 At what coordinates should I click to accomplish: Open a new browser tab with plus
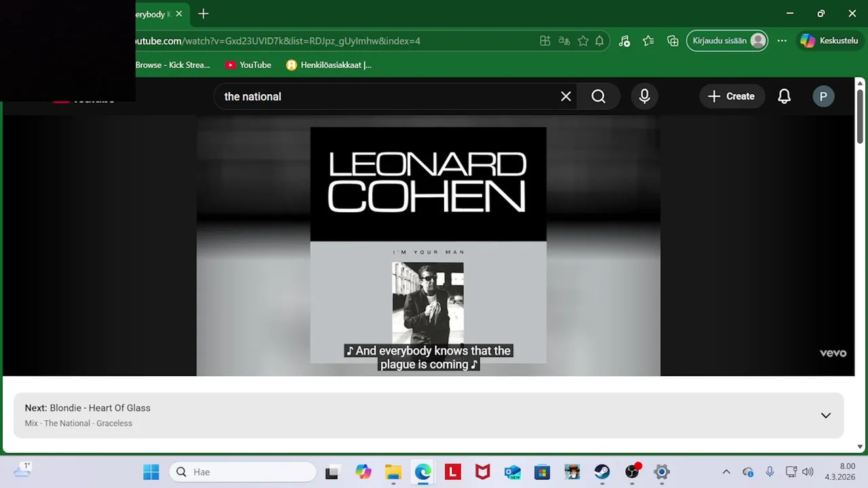click(203, 14)
